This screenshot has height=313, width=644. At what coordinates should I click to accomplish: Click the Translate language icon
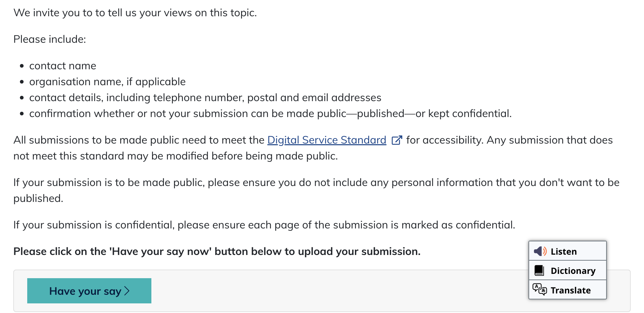pyautogui.click(x=539, y=289)
